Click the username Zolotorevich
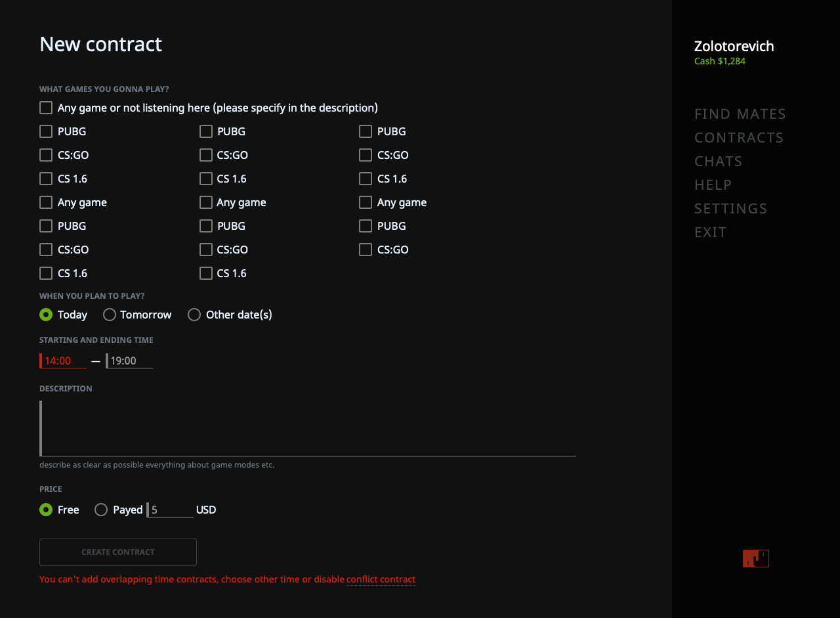Screen dimensions: 840x618 click(x=734, y=46)
